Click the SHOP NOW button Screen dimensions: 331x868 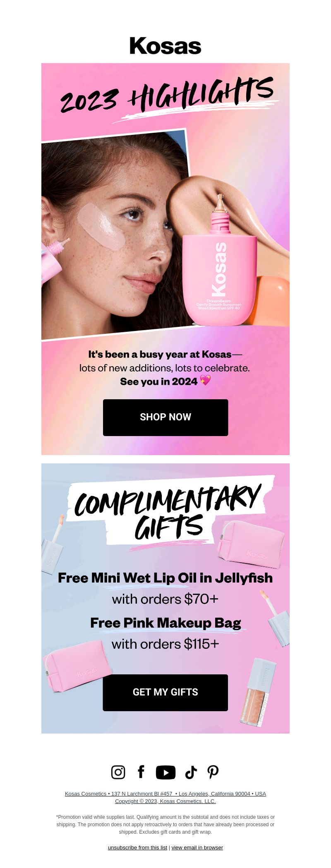coord(165,417)
